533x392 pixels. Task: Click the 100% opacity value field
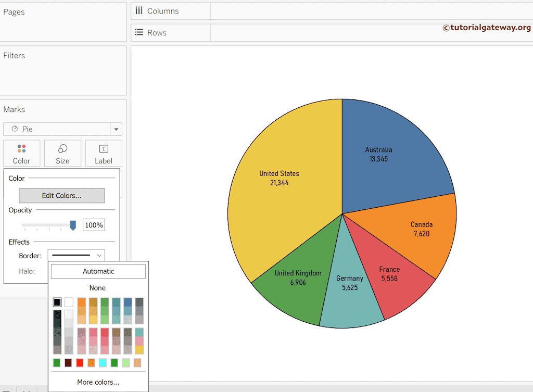tap(94, 225)
